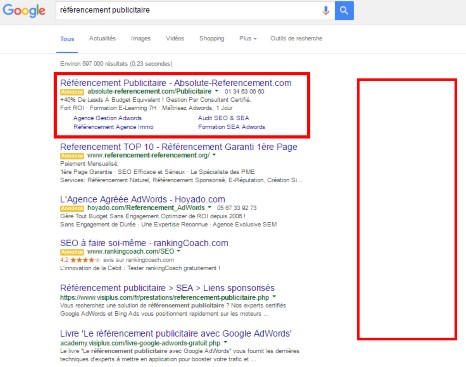This screenshot has height=367, width=466.
Task: Click the 'Environ 597 000 résultats' text
Action: 116,64
